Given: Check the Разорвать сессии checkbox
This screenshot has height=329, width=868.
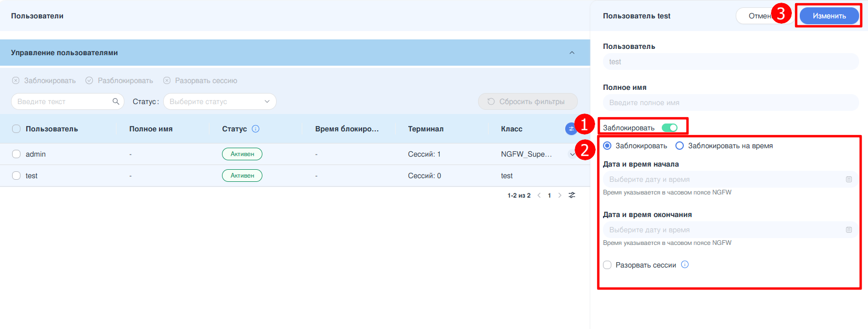Looking at the screenshot, I should tap(607, 265).
